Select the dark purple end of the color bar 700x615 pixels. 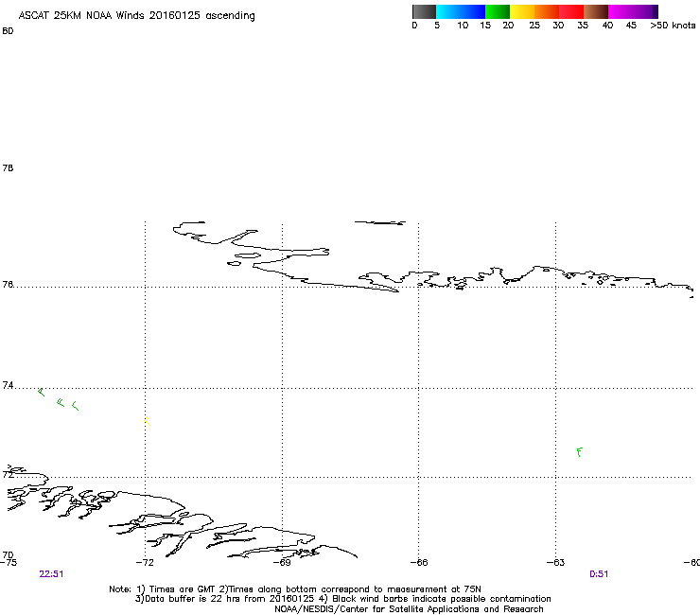[654, 11]
